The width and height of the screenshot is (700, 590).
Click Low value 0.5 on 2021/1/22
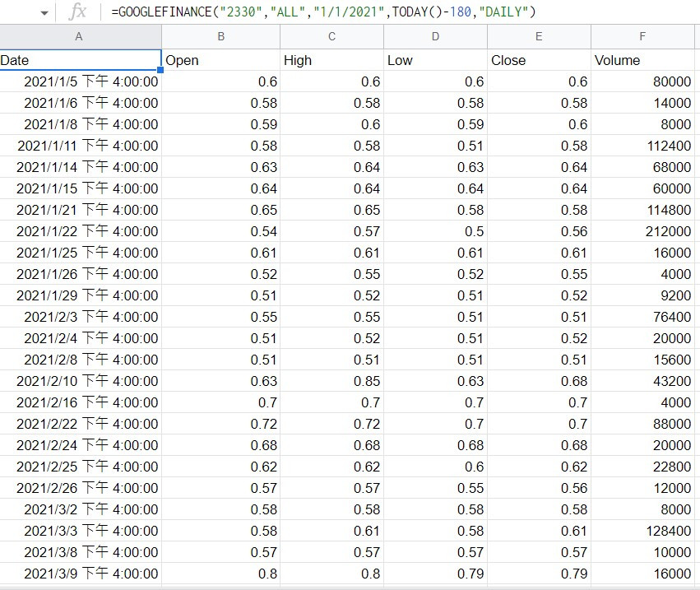[435, 231]
